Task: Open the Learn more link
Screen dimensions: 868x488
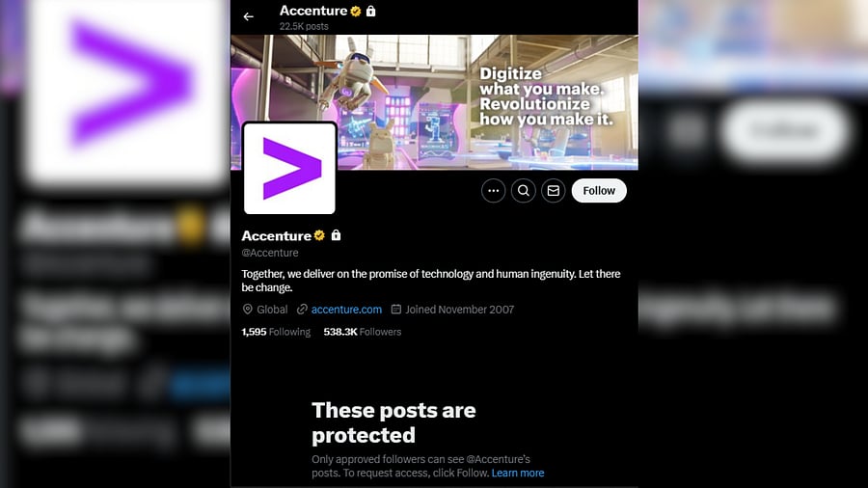Action: (518, 474)
